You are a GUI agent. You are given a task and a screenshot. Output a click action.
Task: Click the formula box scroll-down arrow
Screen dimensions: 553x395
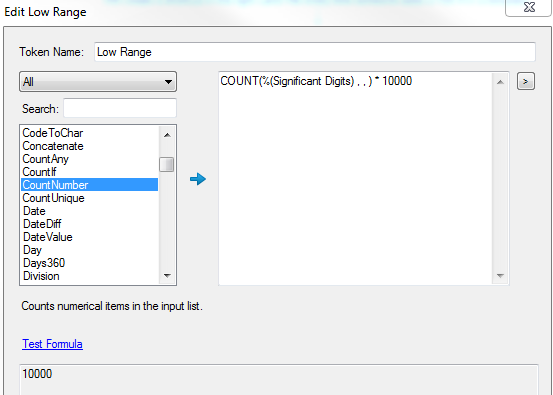[500, 275]
